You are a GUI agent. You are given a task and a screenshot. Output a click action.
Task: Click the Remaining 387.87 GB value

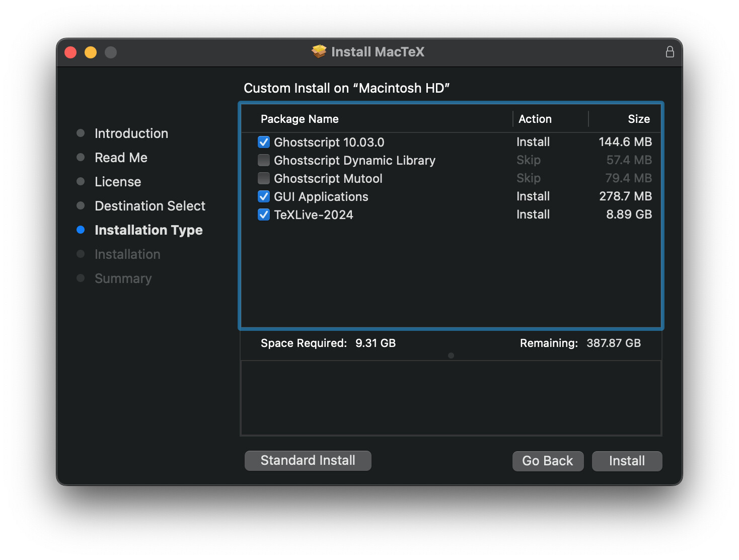pyautogui.click(x=614, y=343)
